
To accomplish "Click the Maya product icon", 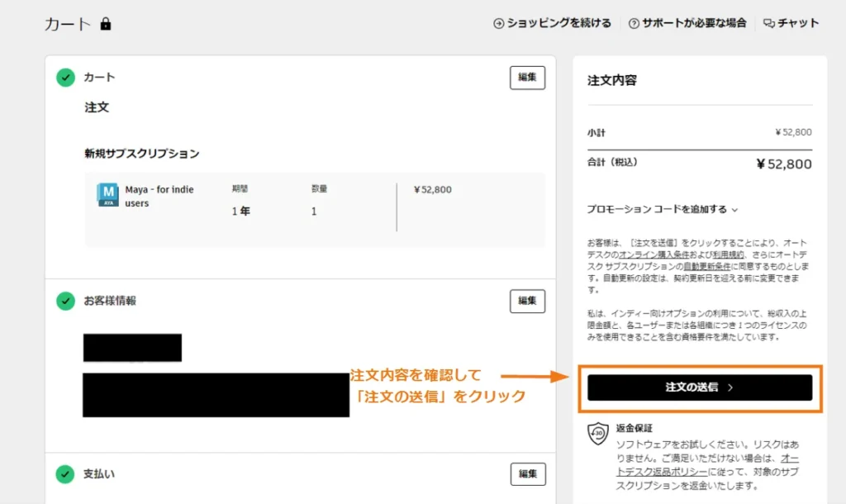I will pyautogui.click(x=107, y=194).
